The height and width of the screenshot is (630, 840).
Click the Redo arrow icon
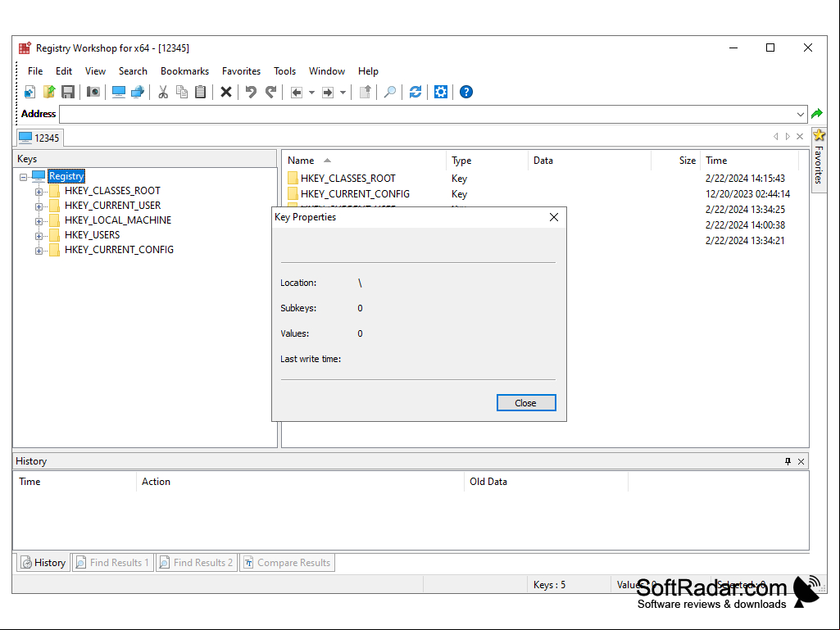(x=271, y=92)
